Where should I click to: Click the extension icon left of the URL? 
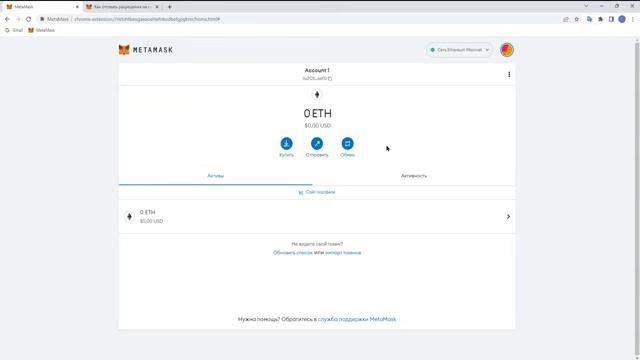point(42,19)
